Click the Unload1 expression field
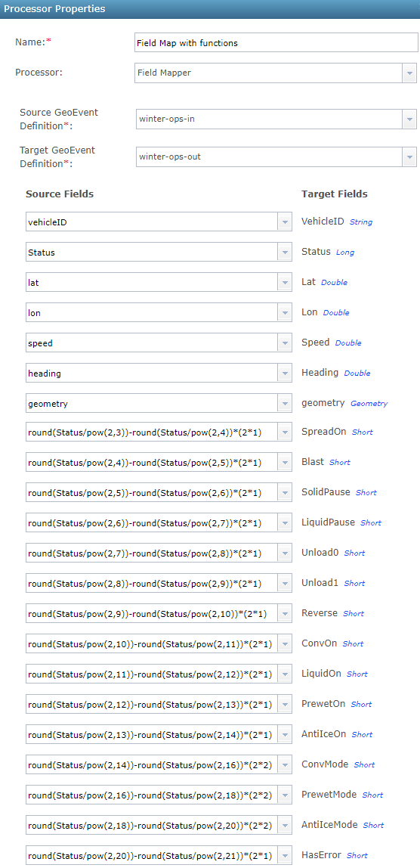The width and height of the screenshot is (420, 868). tap(152, 583)
